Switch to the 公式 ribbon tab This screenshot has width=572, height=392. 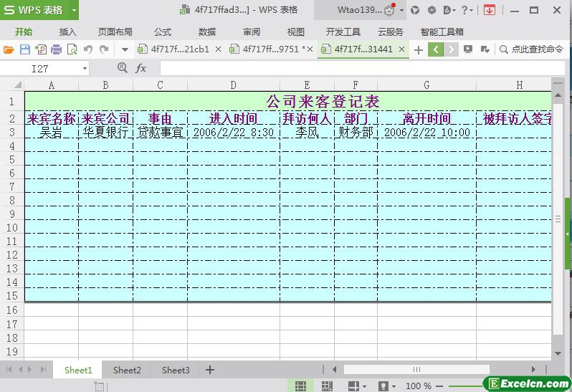pyautogui.click(x=163, y=32)
